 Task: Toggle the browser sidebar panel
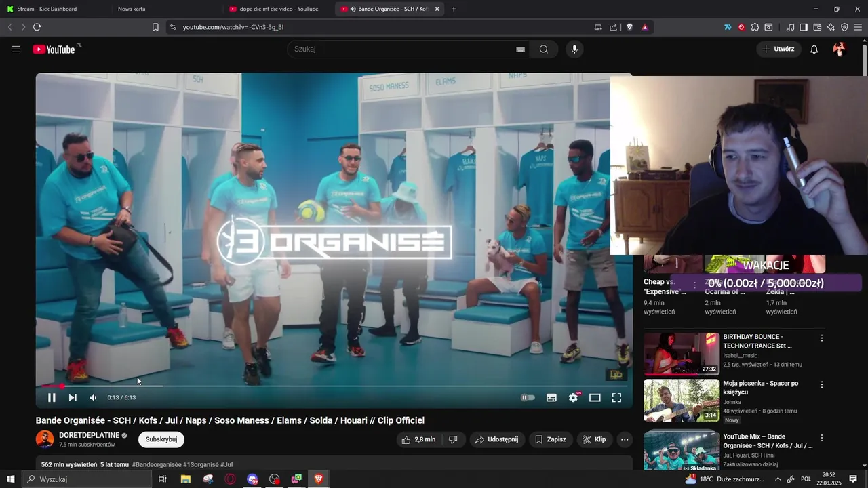coord(804,27)
